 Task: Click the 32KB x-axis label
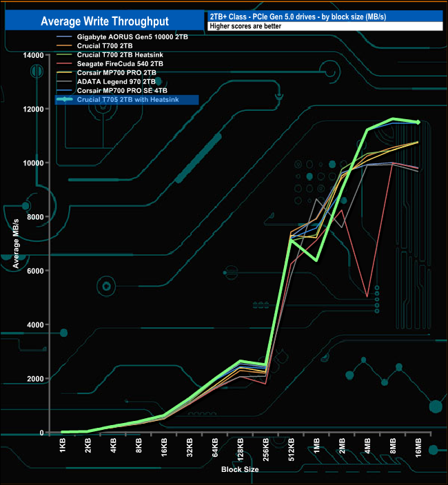tap(190, 447)
